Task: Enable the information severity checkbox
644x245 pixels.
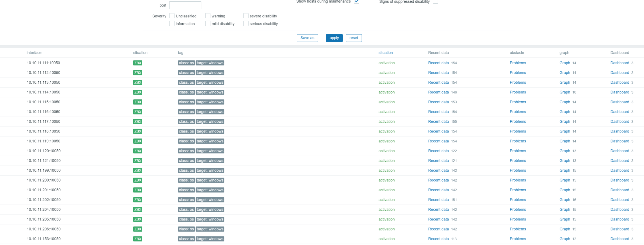Action: (x=172, y=23)
